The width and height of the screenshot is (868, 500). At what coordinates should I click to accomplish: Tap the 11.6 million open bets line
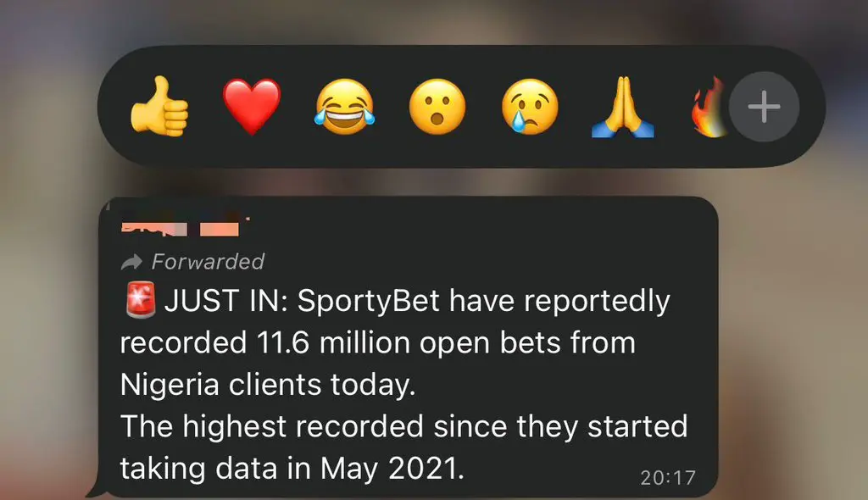point(377,342)
